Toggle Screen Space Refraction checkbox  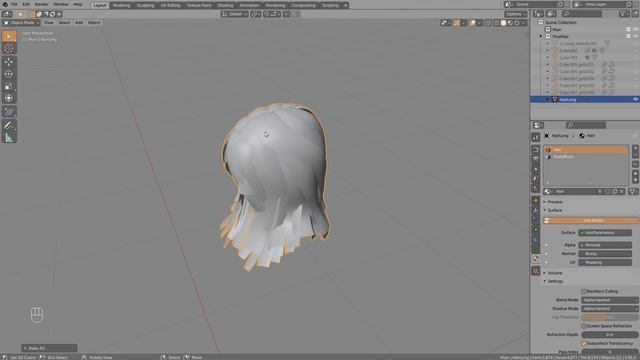tap(584, 326)
